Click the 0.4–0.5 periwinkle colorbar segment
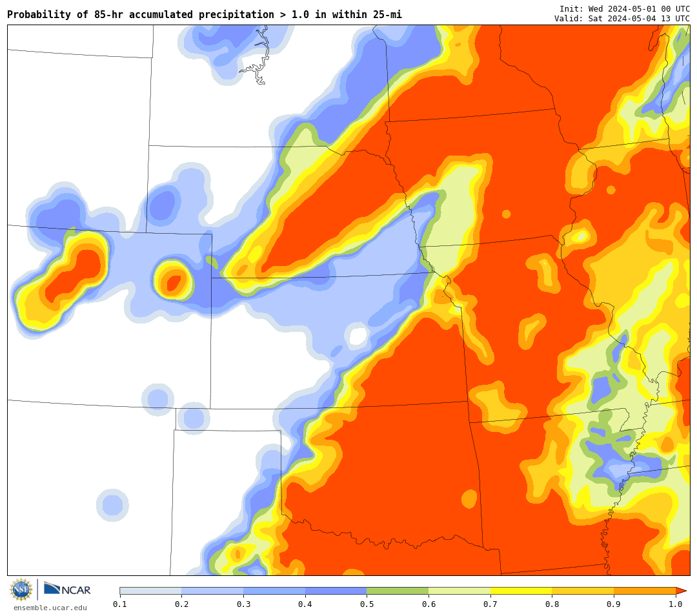697x616 pixels. coord(336,591)
